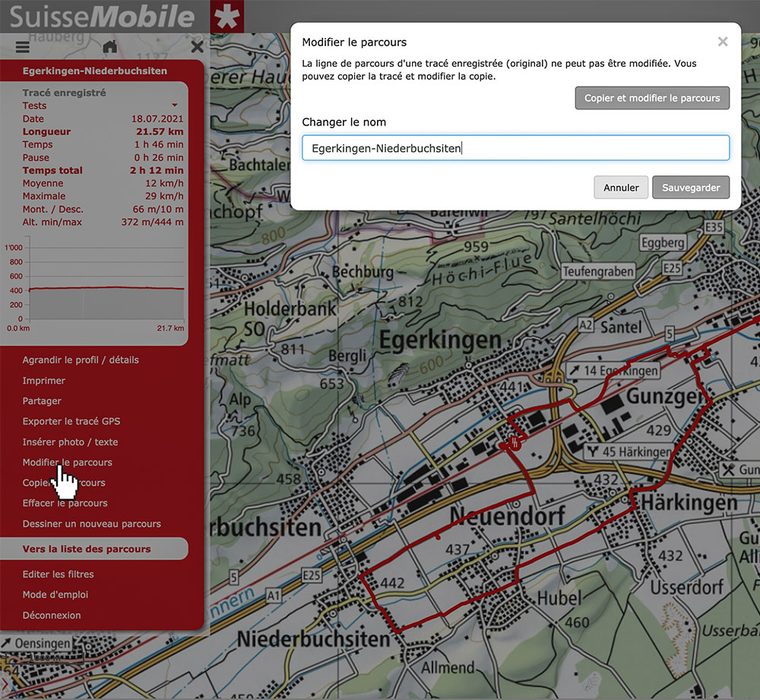Click the Niederbuchsiten town label on map

[x=314, y=638]
